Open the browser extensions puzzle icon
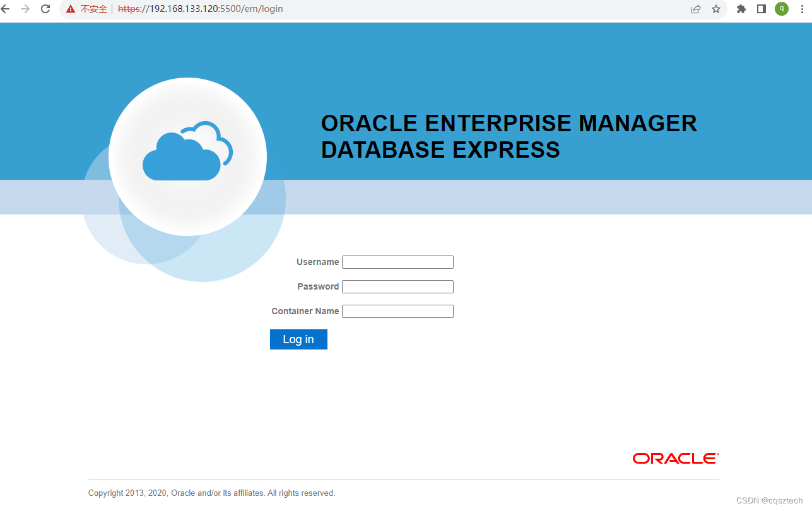The image size is (812, 511). click(741, 9)
